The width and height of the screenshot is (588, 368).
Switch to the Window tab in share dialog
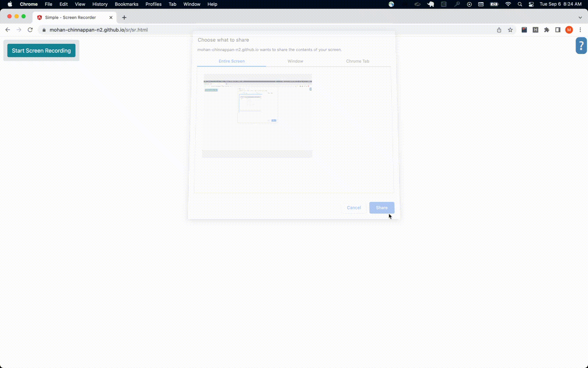[x=295, y=61]
